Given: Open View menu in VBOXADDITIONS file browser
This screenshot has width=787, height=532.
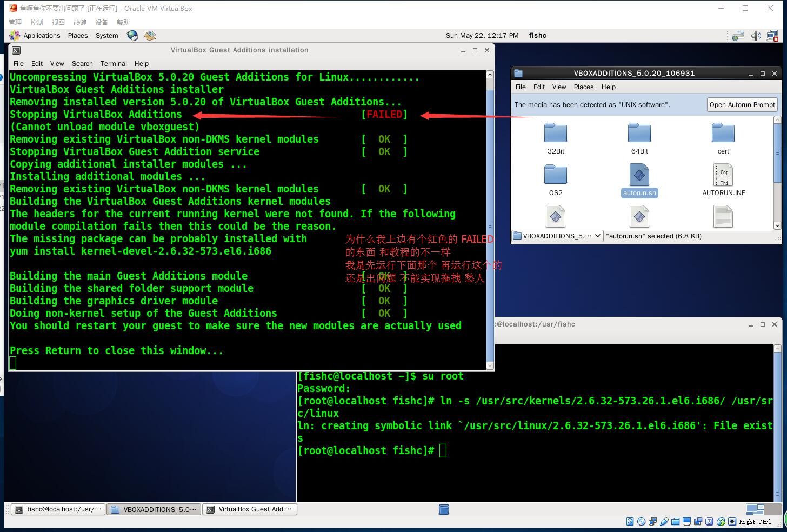Looking at the screenshot, I should pos(559,87).
